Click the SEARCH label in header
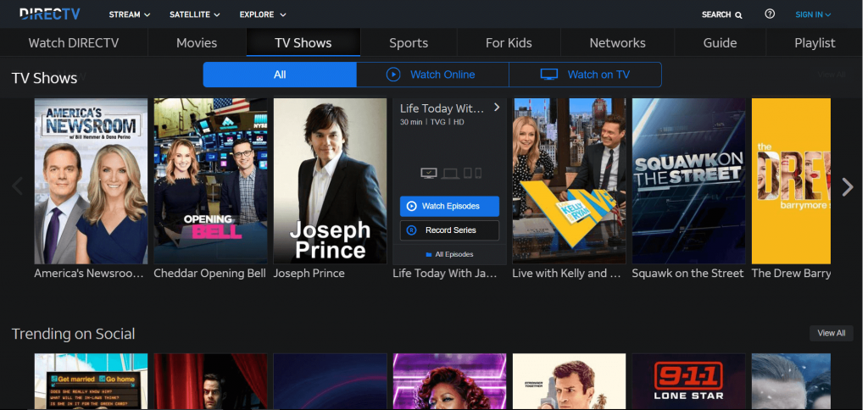Viewport: 868px width, 410px height. (716, 15)
